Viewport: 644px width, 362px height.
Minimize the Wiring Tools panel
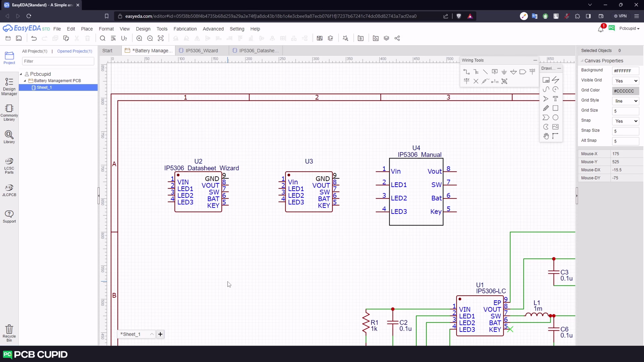point(535,60)
